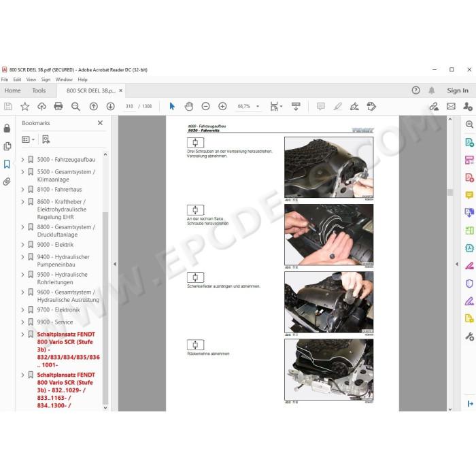
Task: Toggle the Page Thumbnails panel icon
Action: point(7,146)
